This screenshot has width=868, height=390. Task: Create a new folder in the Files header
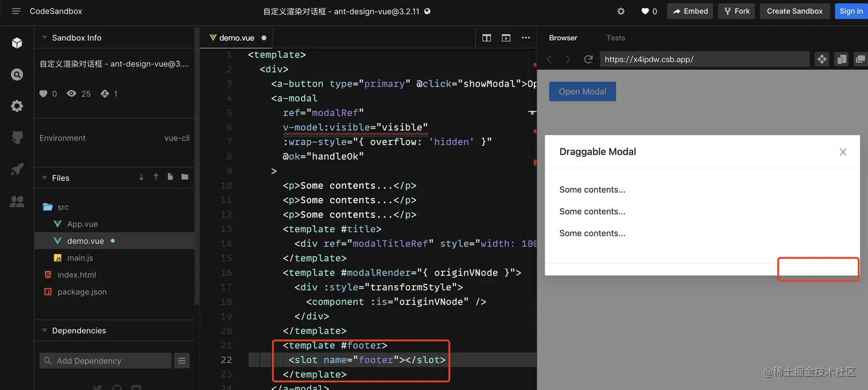point(185,177)
